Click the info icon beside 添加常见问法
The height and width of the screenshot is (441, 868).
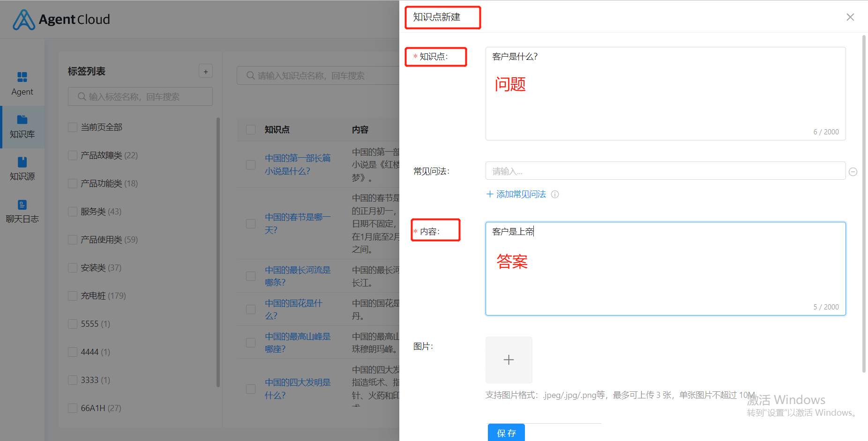555,194
